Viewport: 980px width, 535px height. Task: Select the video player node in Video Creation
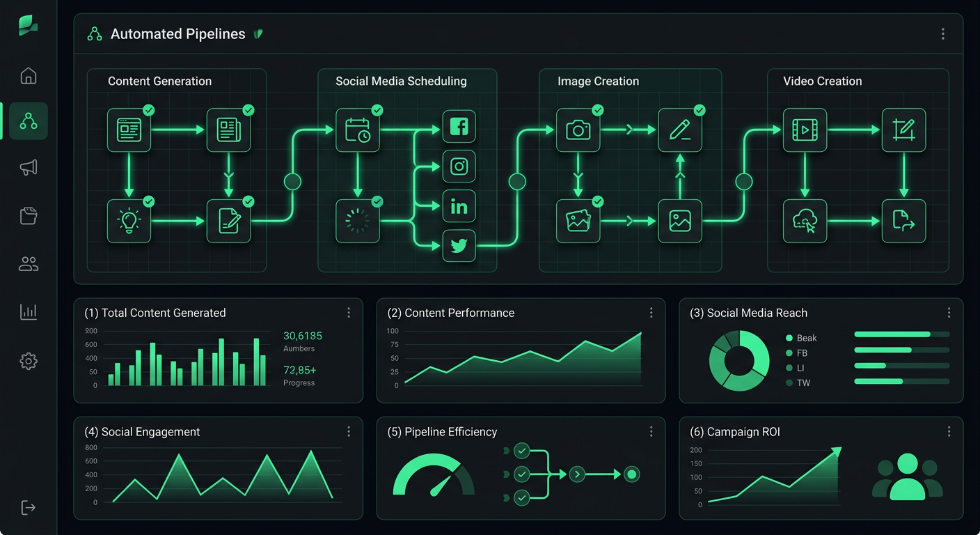(x=805, y=129)
